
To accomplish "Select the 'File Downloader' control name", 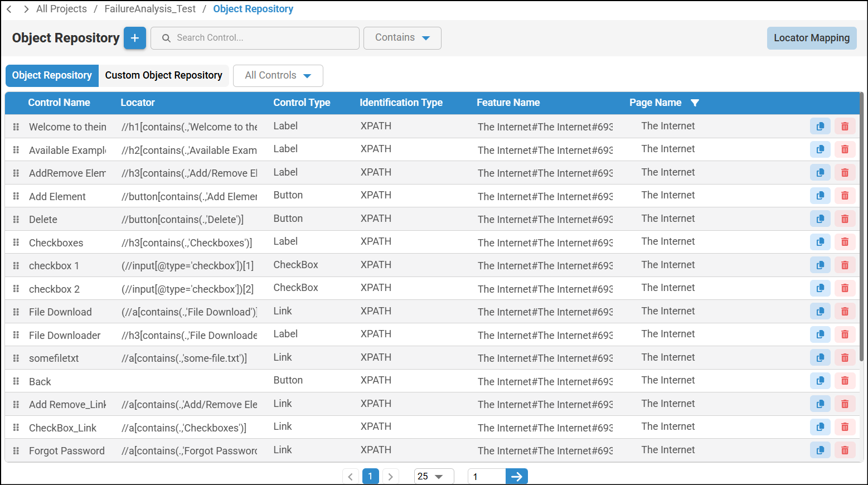I will 65,336.
